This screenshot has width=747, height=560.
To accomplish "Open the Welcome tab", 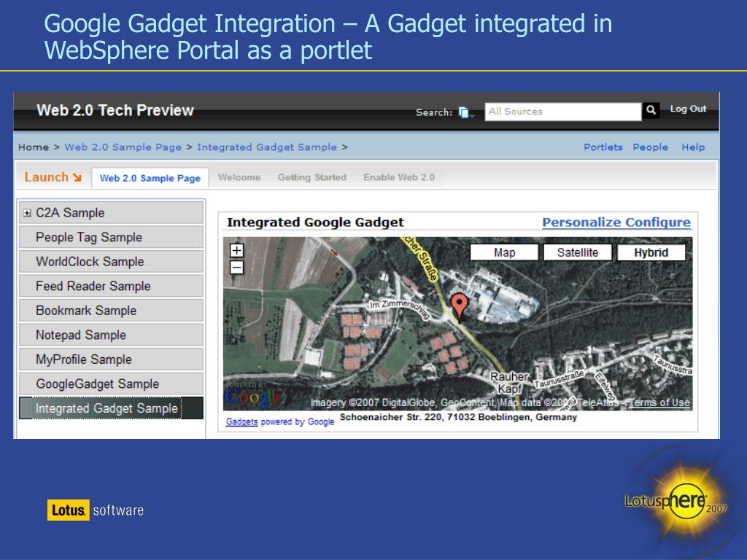I will pos(239,177).
